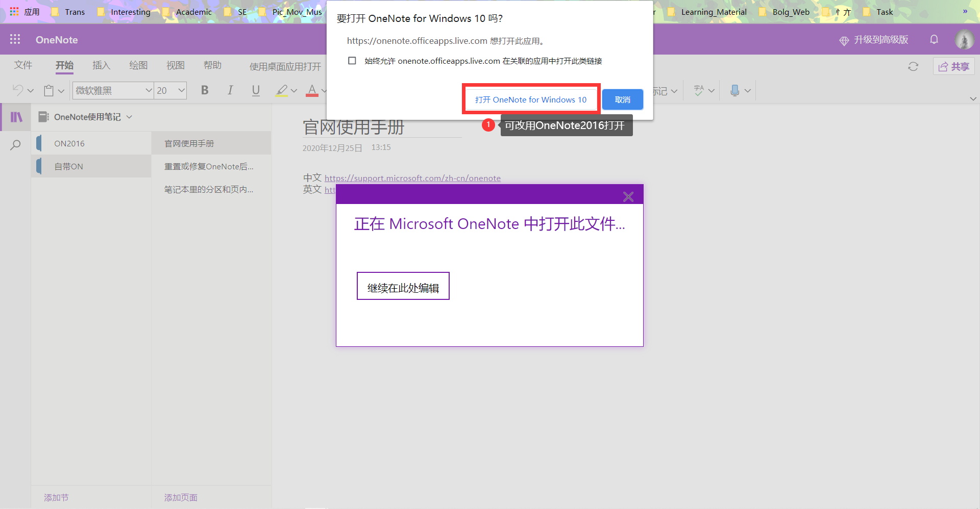Click the diamond upgrade to premium icon
980x509 pixels.
(844, 40)
